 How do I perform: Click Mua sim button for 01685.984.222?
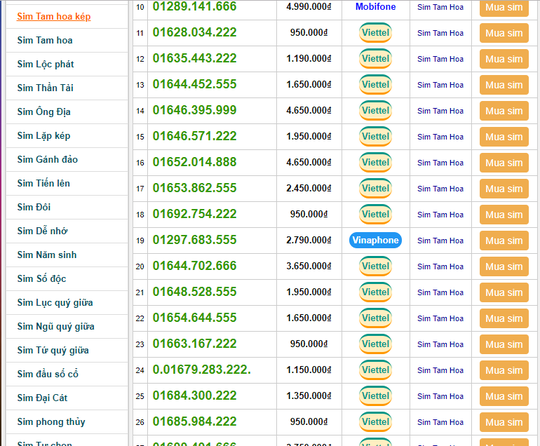click(x=504, y=422)
